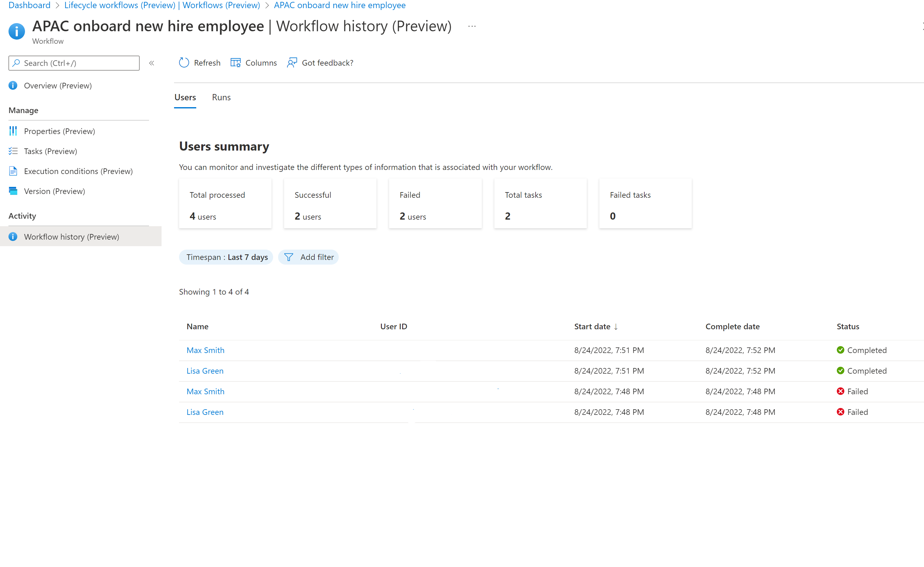Image resolution: width=924 pixels, height=567 pixels.
Task: Toggle Execution conditions (Preview) section
Action: click(x=77, y=171)
